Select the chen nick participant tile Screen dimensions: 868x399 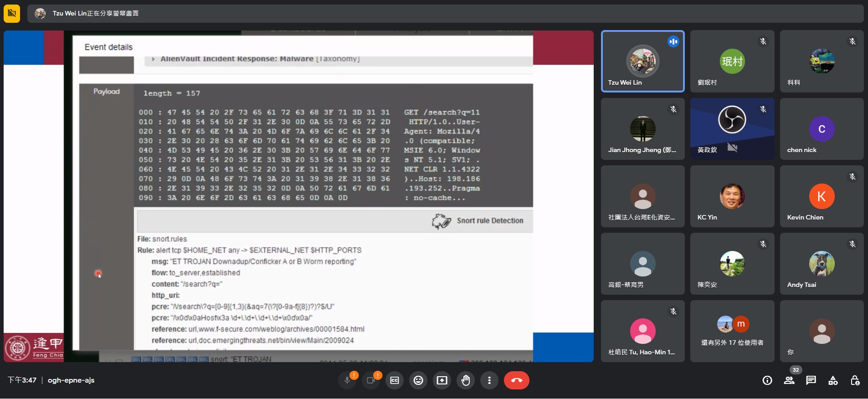822,129
